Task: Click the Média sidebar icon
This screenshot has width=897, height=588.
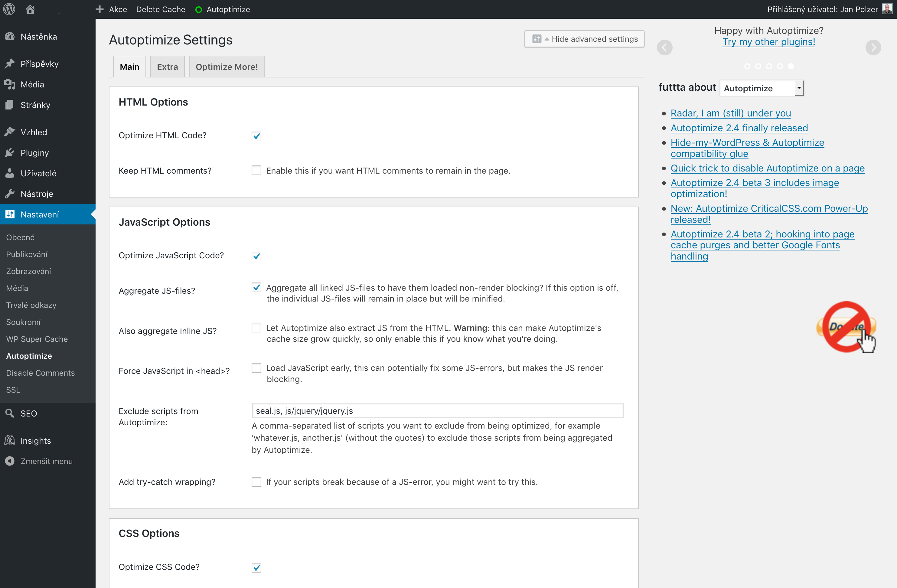Action: 10,84
